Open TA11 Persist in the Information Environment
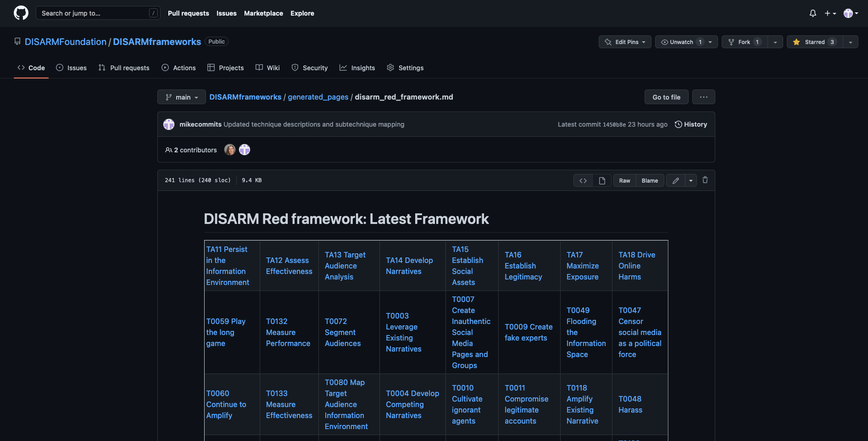868x441 pixels. click(x=228, y=266)
